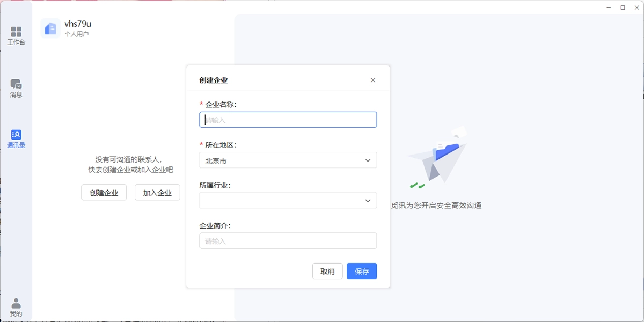
Task: Click the vhs79u company avatar icon
Action: pos(50,28)
